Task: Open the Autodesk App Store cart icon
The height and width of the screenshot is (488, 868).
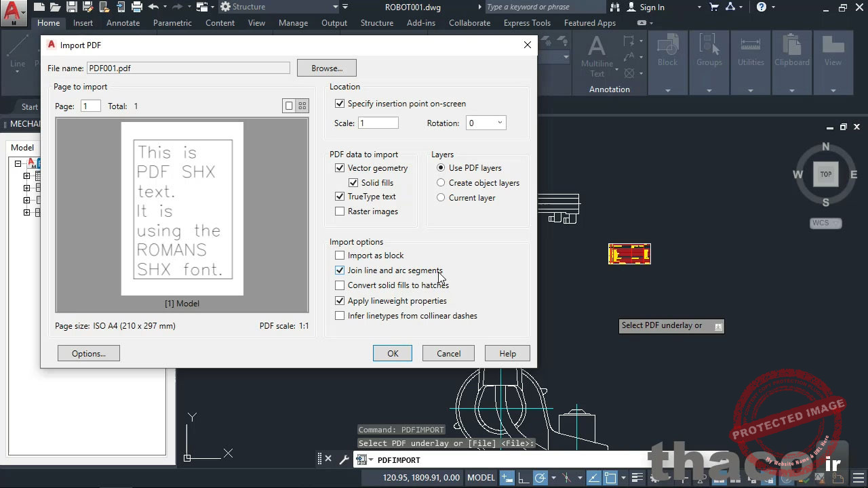Action: pos(714,7)
